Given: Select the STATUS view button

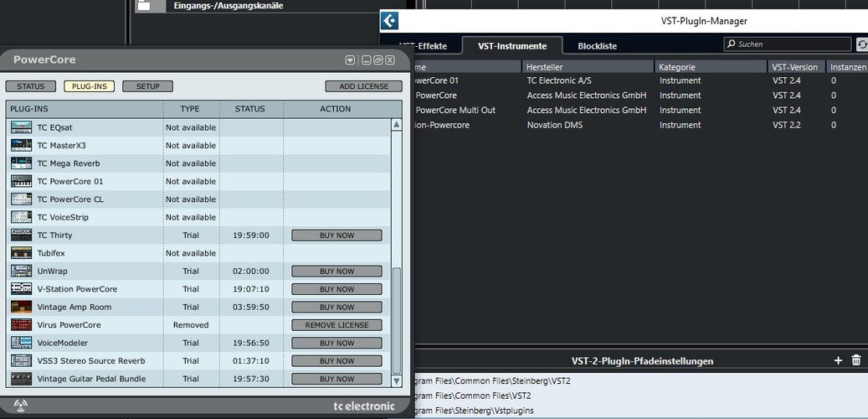Looking at the screenshot, I should point(30,86).
